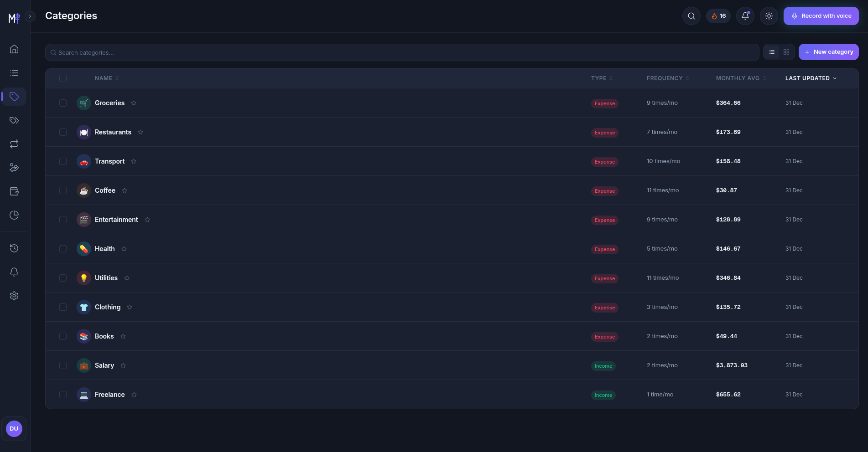Open the wallet icon in sidebar
This screenshot has height=452, width=868.
pos(14,191)
